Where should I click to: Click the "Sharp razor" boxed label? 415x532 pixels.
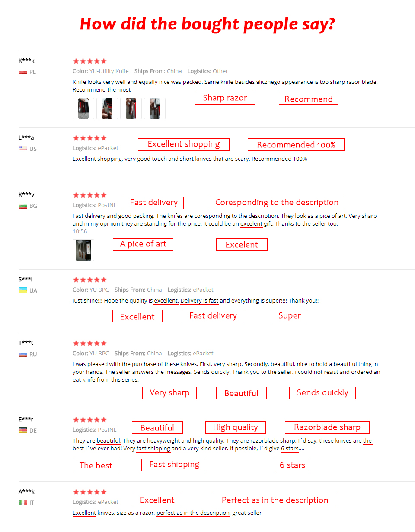pos(225,98)
